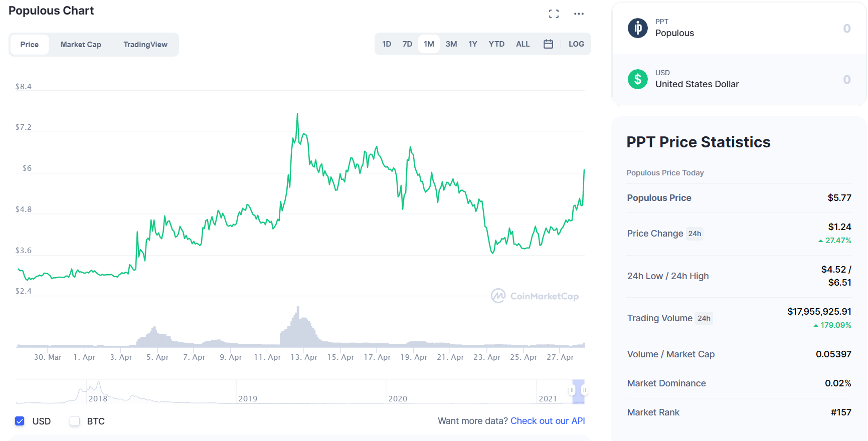The width and height of the screenshot is (868, 441).
Task: Select the Price chart tab
Action: pyautogui.click(x=30, y=45)
